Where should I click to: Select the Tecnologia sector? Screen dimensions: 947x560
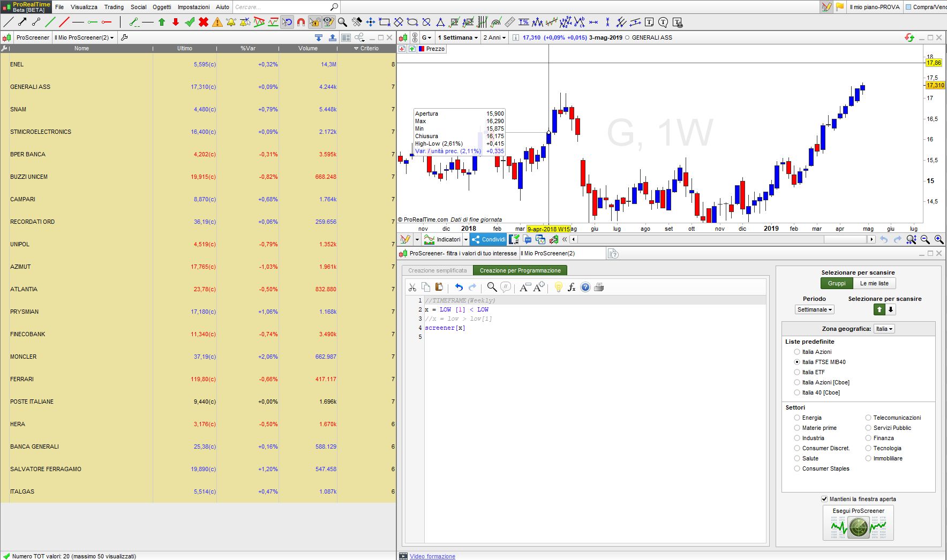pyautogui.click(x=868, y=448)
